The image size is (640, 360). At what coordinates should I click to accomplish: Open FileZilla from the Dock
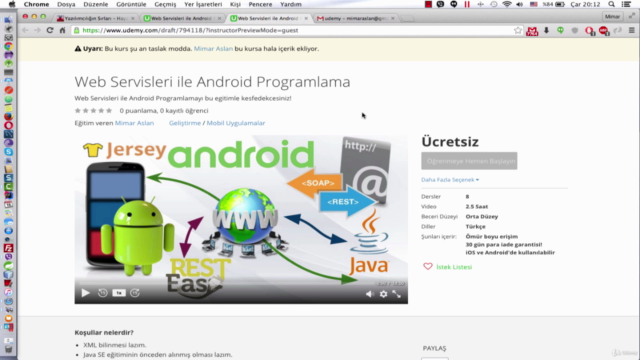8,248
